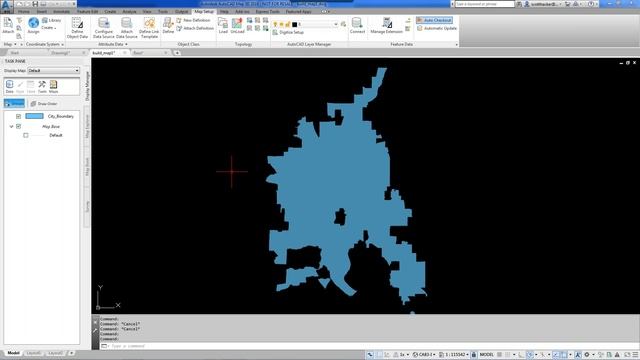Select the City_Boundary layer name
Viewport: 640px width, 360px height.
61,116
